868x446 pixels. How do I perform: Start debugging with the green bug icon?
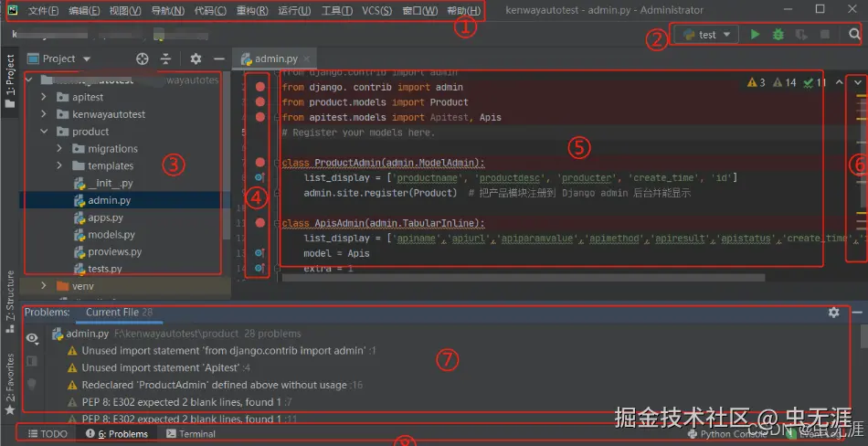(778, 35)
